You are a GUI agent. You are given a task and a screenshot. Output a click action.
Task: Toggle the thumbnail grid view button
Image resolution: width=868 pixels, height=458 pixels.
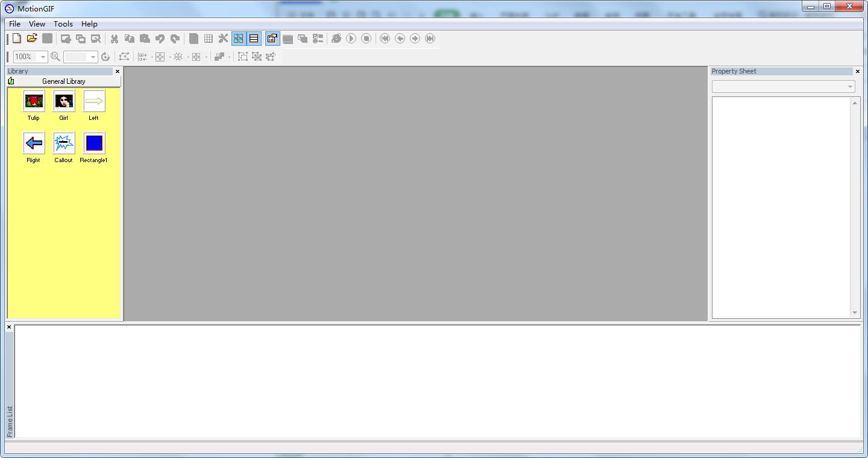tap(239, 39)
